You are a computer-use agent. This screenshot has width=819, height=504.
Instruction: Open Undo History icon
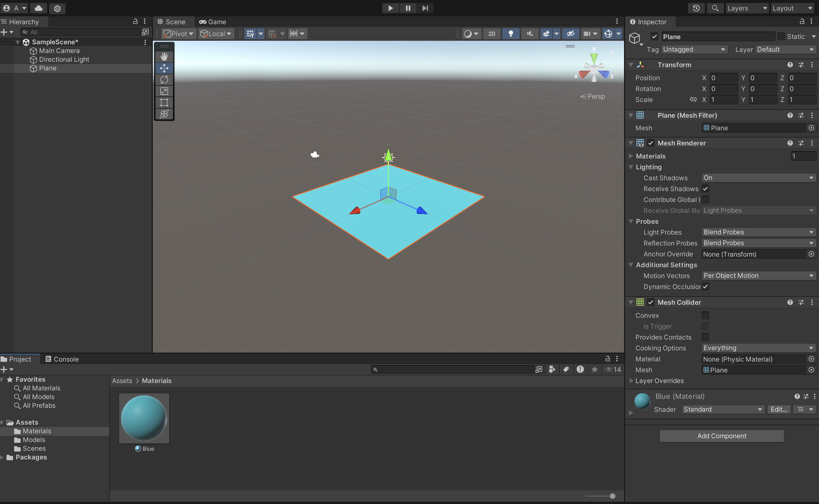pos(696,8)
